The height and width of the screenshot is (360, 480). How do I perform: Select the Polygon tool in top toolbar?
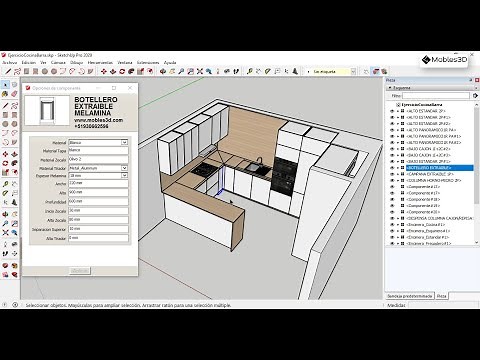pyautogui.click(x=54, y=71)
